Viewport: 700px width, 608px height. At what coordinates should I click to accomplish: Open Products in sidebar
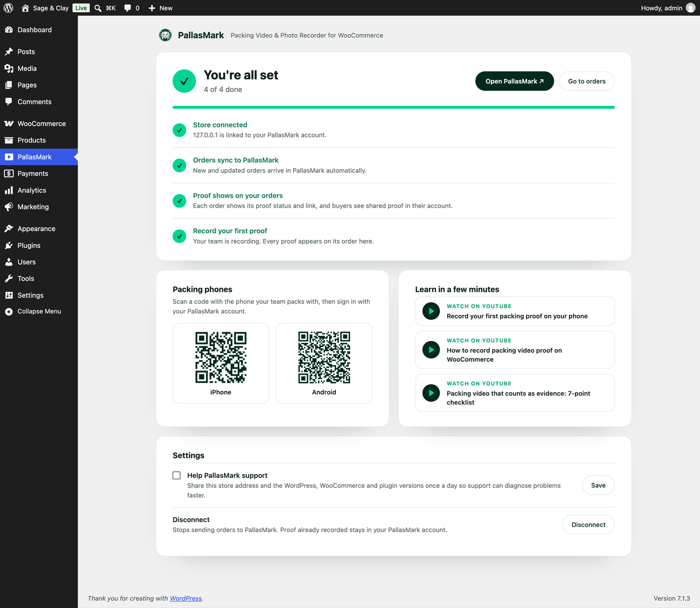pyautogui.click(x=39, y=140)
